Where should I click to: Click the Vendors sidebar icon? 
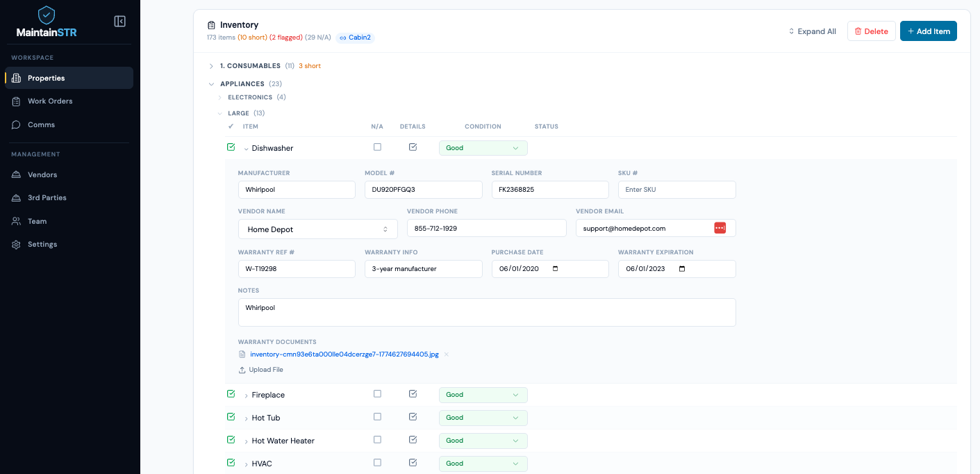(16, 175)
